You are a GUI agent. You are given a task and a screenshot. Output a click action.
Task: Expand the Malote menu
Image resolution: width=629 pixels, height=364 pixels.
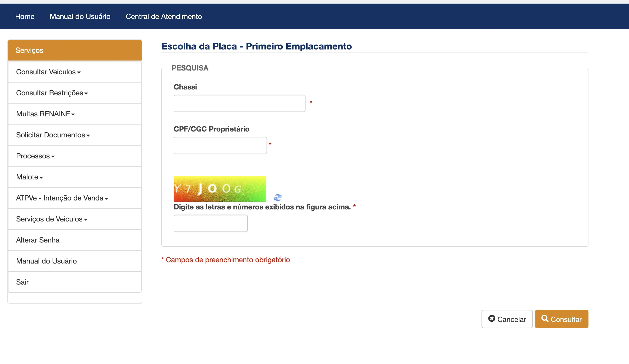point(30,177)
